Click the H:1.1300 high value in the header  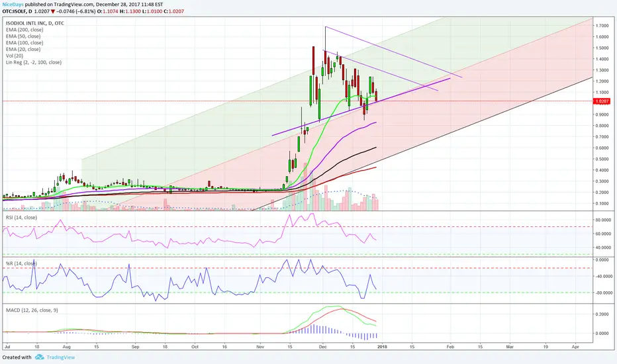pos(130,11)
